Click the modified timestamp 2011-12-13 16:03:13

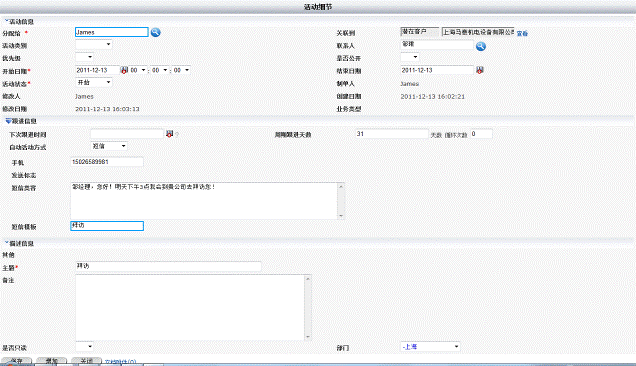(x=107, y=109)
